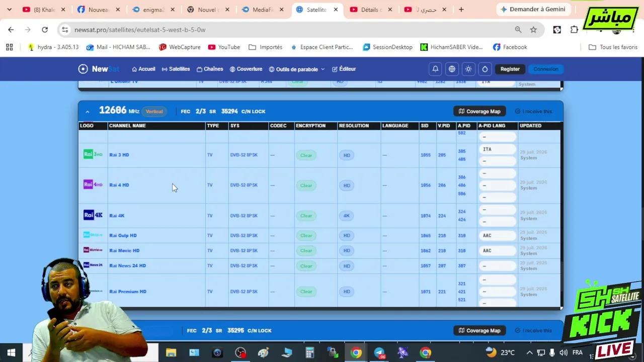Open the WebCapture bookmark
644x362 pixels.
180,47
